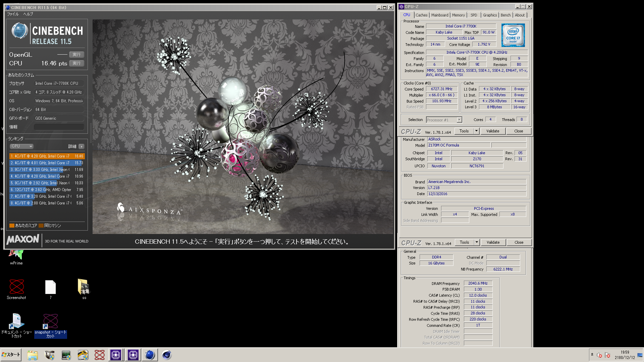Image resolution: width=644 pixels, height=362 pixels.
Task: Open the green circuit monitor taskbar icon
Action: [66, 355]
